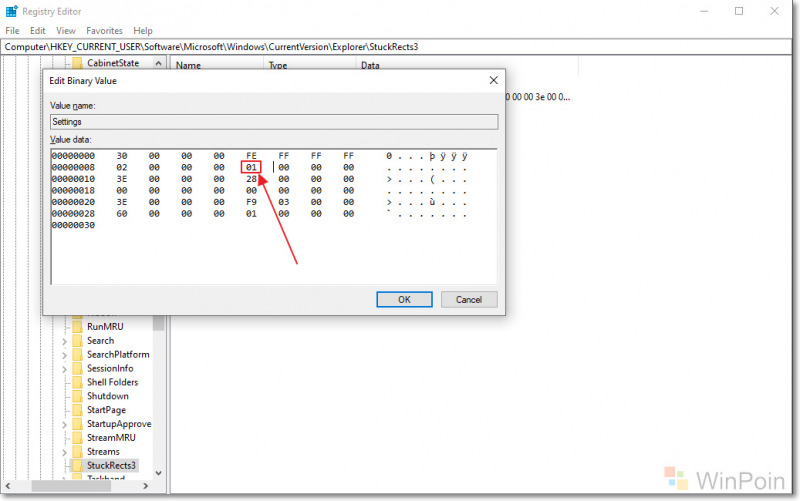The height and width of the screenshot is (501, 800).
Task: Click the 03 byte at offset 00000020
Action: [x=284, y=202]
